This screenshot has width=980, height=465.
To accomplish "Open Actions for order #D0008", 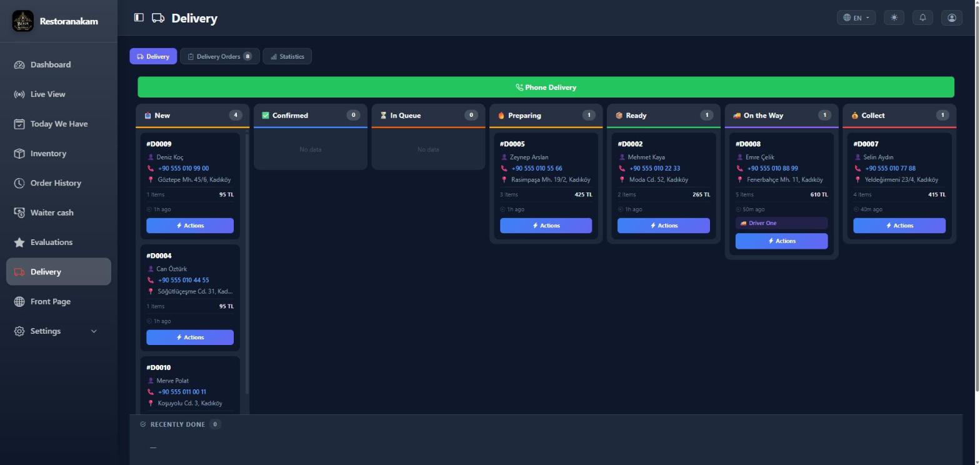I will coord(781,241).
